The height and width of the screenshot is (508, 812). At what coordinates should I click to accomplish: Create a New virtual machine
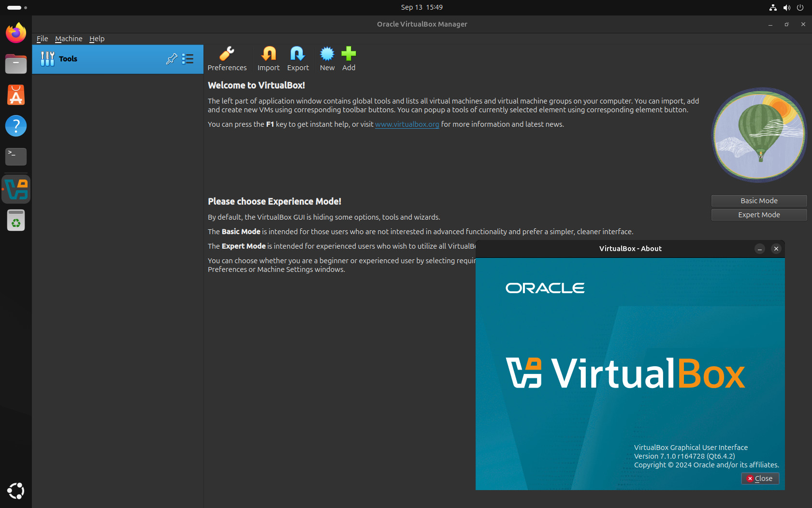point(327,59)
